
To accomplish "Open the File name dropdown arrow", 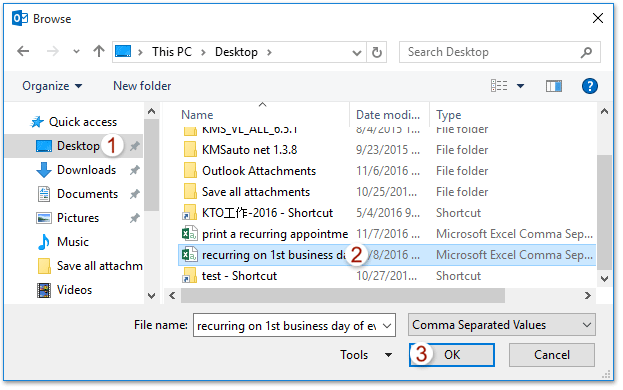I will tap(387, 326).
